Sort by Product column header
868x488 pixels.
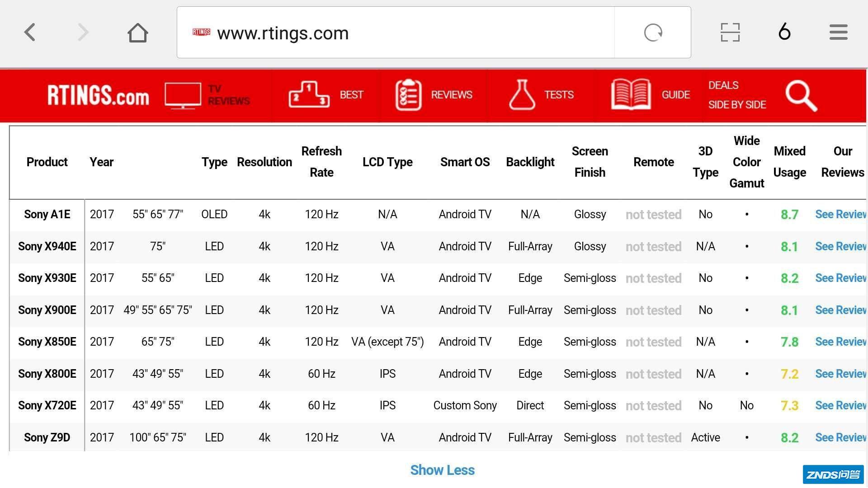pyautogui.click(x=47, y=162)
